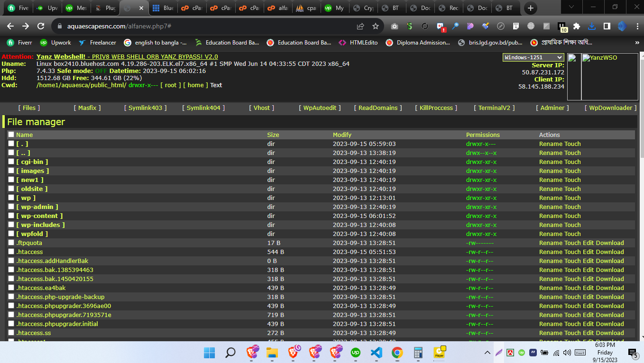Open the WpDownloader menu item

[x=610, y=108]
